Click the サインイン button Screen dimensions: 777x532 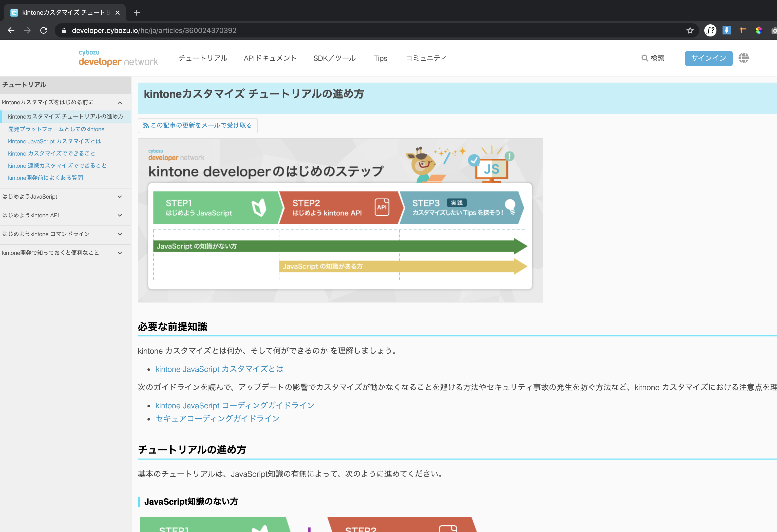[708, 58]
